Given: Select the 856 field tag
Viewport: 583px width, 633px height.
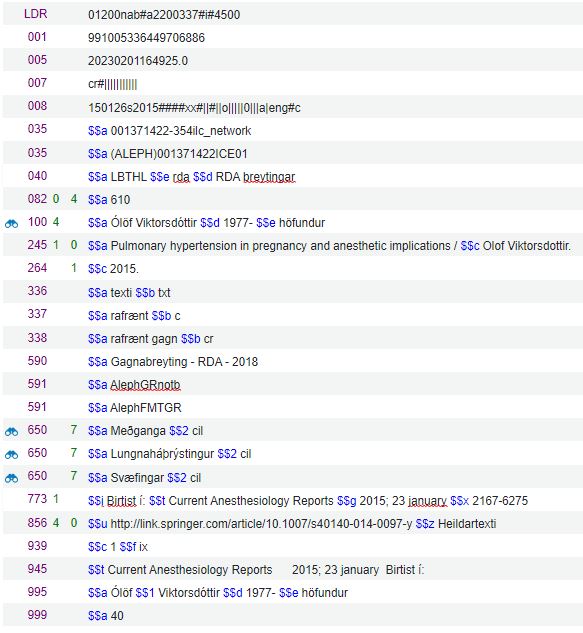Looking at the screenshot, I should tap(37, 523).
